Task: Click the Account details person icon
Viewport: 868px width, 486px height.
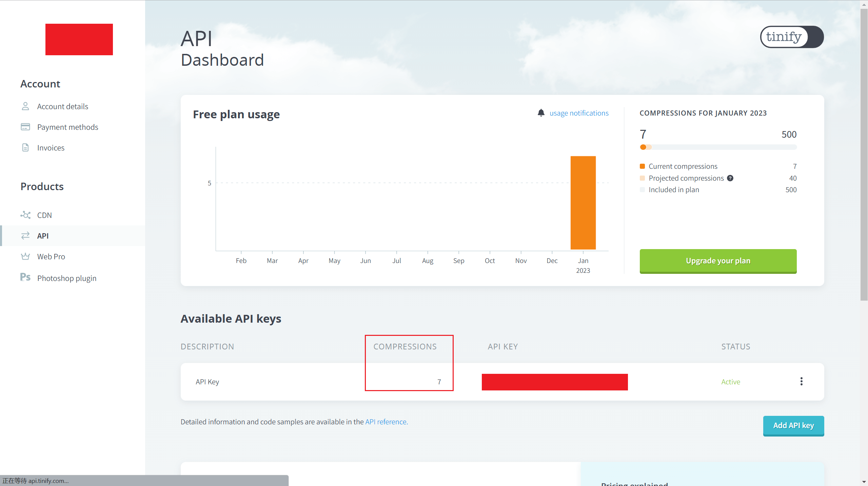Action: tap(25, 106)
